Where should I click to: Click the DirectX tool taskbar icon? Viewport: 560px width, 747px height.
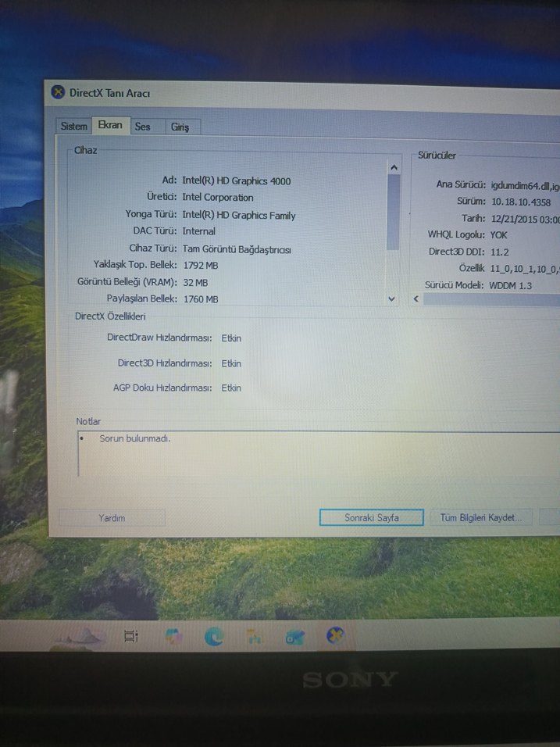[335, 635]
